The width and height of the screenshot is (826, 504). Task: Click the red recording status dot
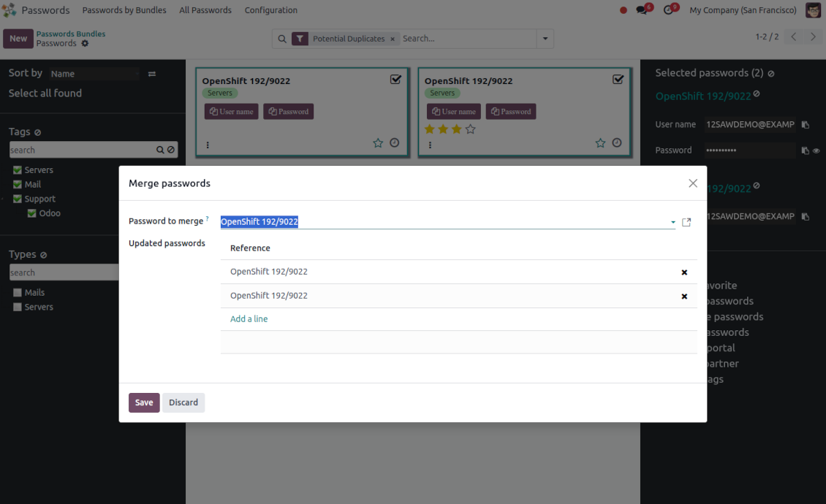click(624, 10)
